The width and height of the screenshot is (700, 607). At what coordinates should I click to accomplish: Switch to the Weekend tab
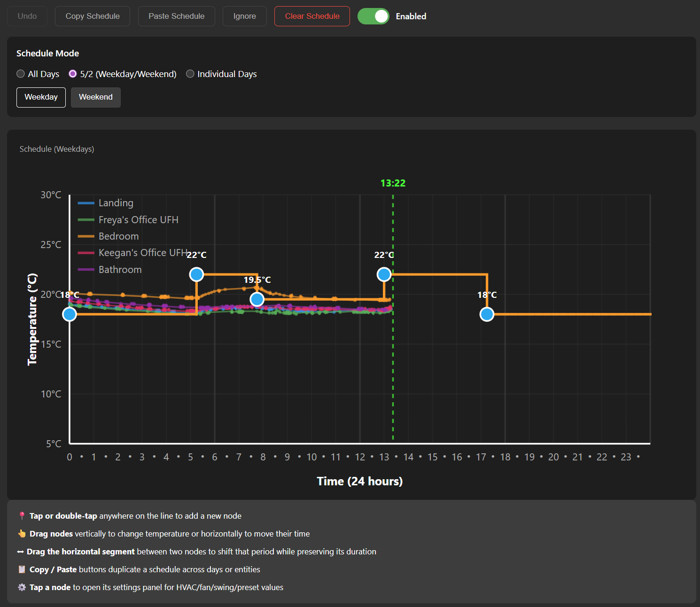(x=96, y=97)
